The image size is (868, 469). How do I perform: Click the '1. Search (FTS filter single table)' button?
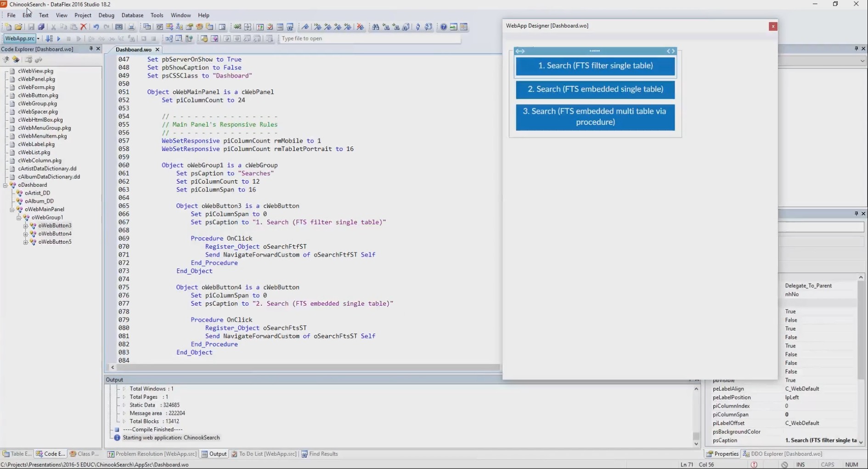(x=595, y=66)
